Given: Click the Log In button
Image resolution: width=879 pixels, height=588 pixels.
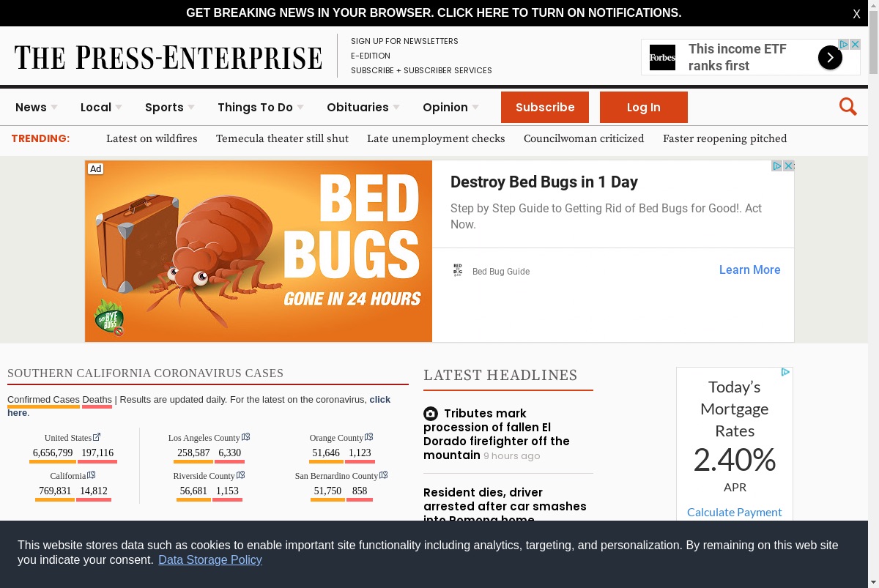Looking at the screenshot, I should (644, 107).
